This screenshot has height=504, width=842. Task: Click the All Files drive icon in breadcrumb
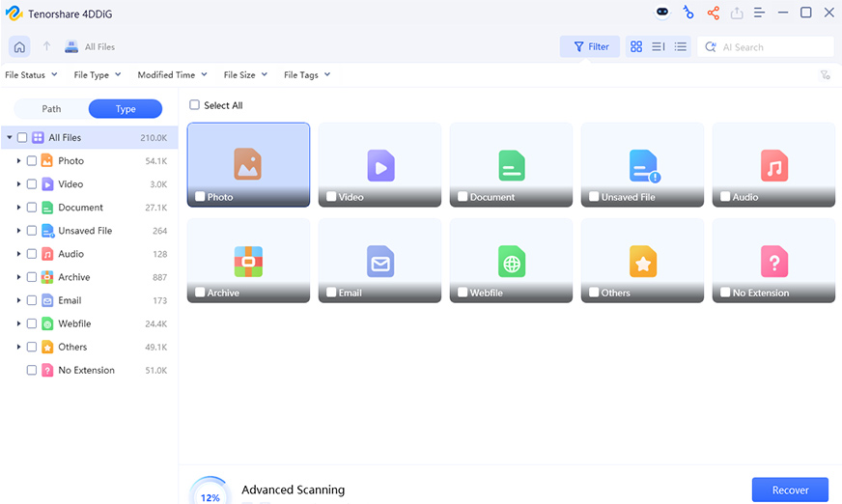coord(71,46)
